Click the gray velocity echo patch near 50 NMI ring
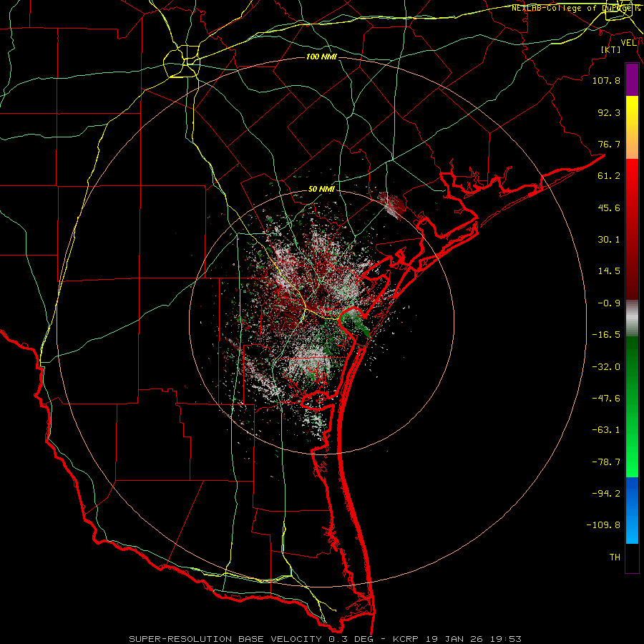Viewport: 644px width, 644px height. [x=391, y=205]
